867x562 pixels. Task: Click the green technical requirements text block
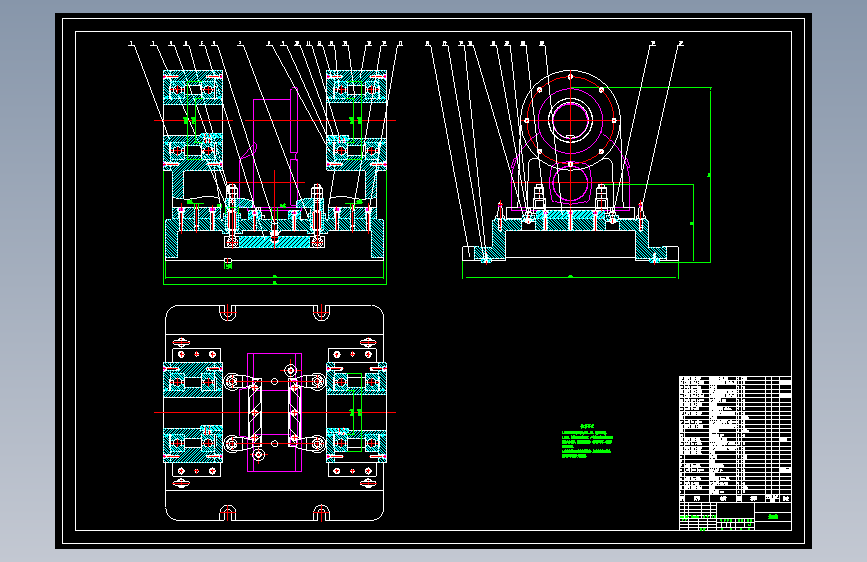(x=587, y=441)
